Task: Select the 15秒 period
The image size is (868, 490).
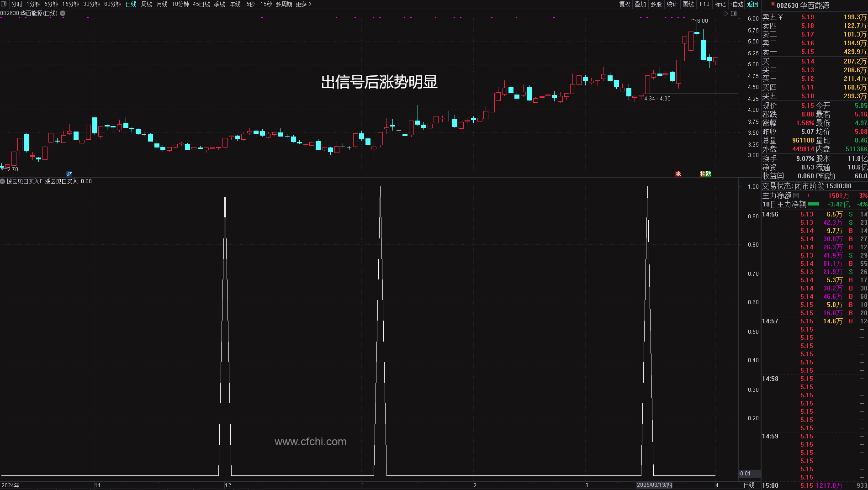Action: [x=266, y=4]
